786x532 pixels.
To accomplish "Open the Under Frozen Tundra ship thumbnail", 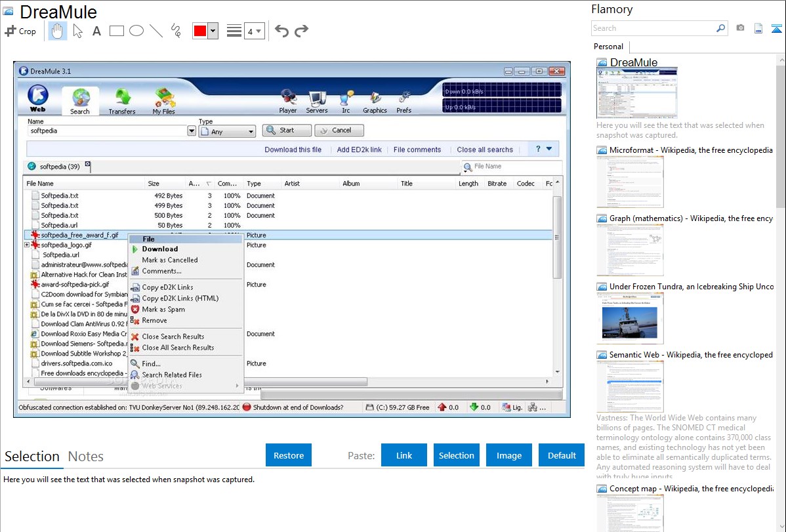I will pyautogui.click(x=630, y=318).
